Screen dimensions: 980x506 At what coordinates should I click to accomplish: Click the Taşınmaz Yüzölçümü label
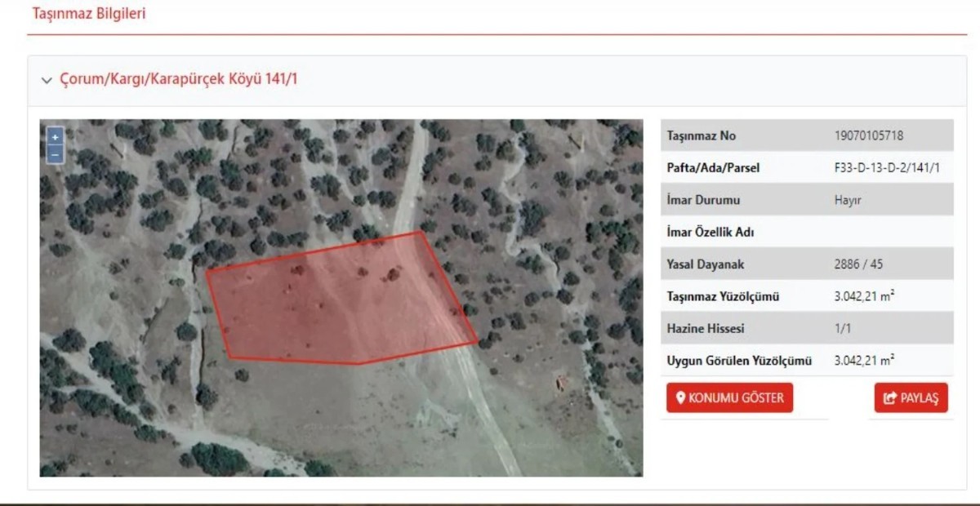pyautogui.click(x=723, y=296)
